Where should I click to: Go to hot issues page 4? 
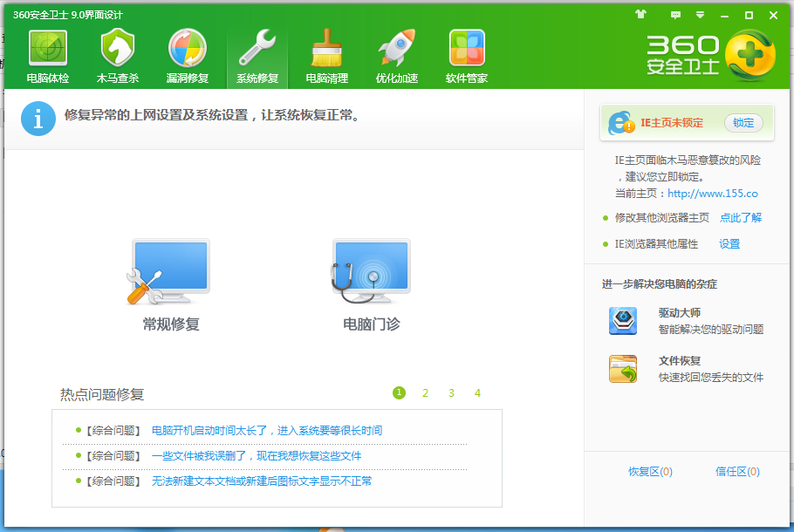[477, 393]
